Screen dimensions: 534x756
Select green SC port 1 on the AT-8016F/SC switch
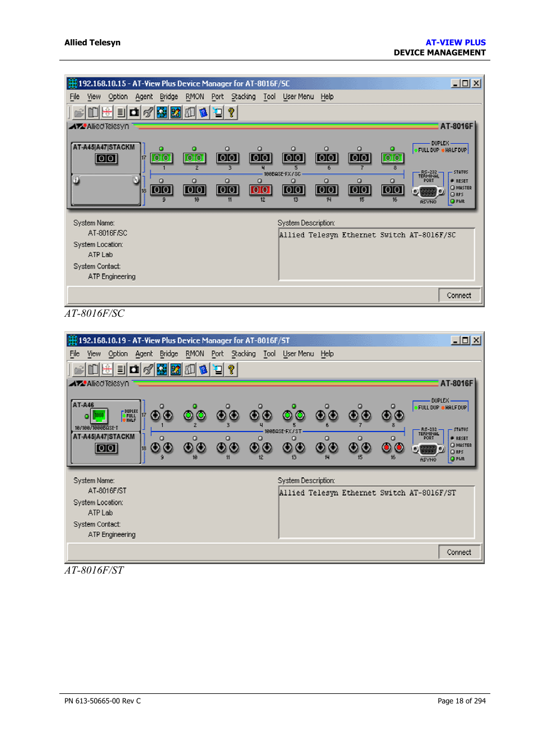(162, 158)
